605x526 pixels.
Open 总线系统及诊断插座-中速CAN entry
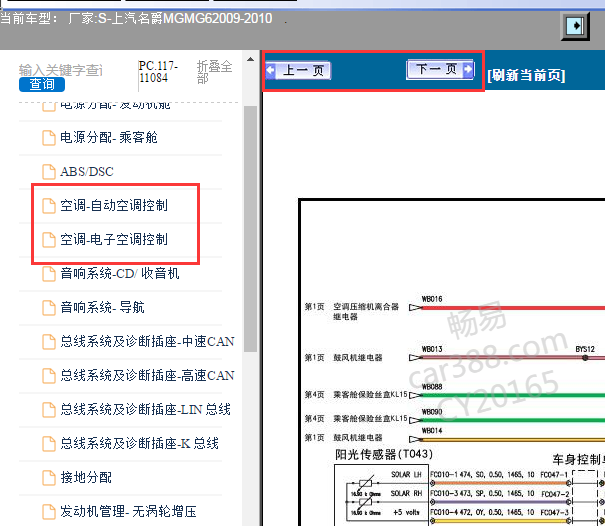click(147, 342)
